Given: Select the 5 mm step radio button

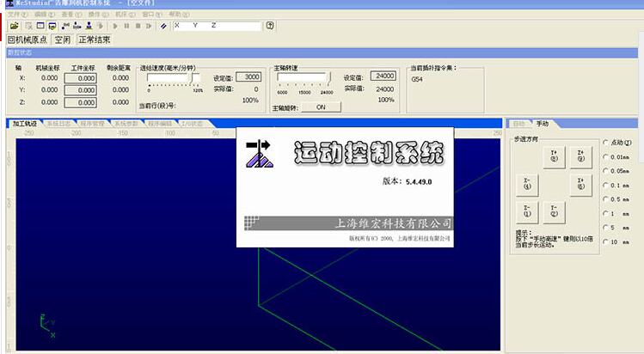Looking at the screenshot, I should 606,228.
